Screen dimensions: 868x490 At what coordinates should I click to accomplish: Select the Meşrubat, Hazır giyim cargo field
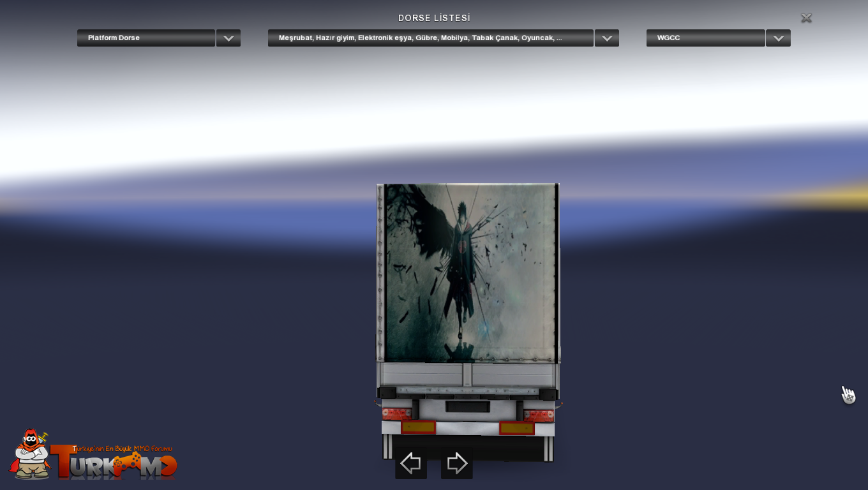coord(431,38)
